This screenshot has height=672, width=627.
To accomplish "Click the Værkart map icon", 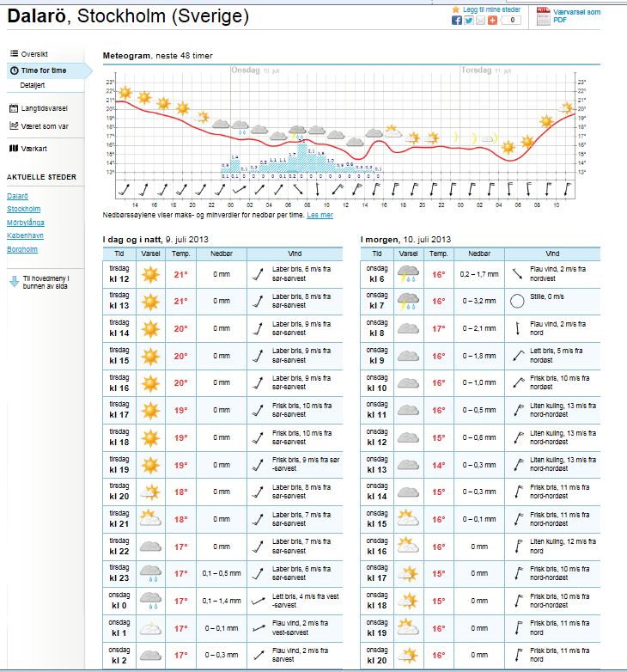I will click(13, 148).
